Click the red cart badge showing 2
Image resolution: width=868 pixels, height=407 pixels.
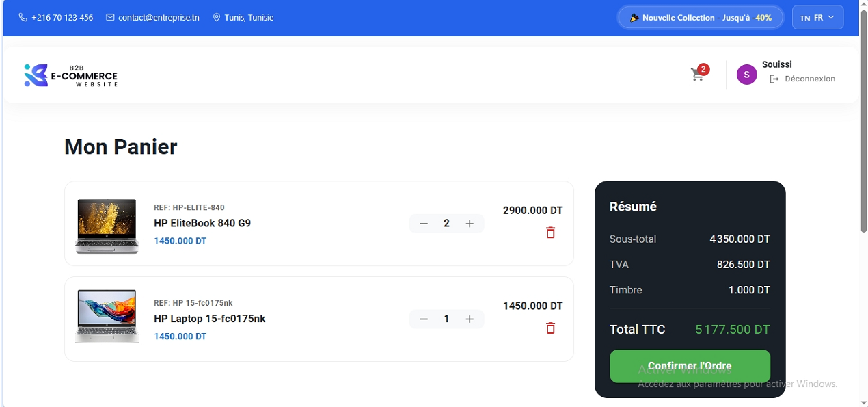point(703,69)
